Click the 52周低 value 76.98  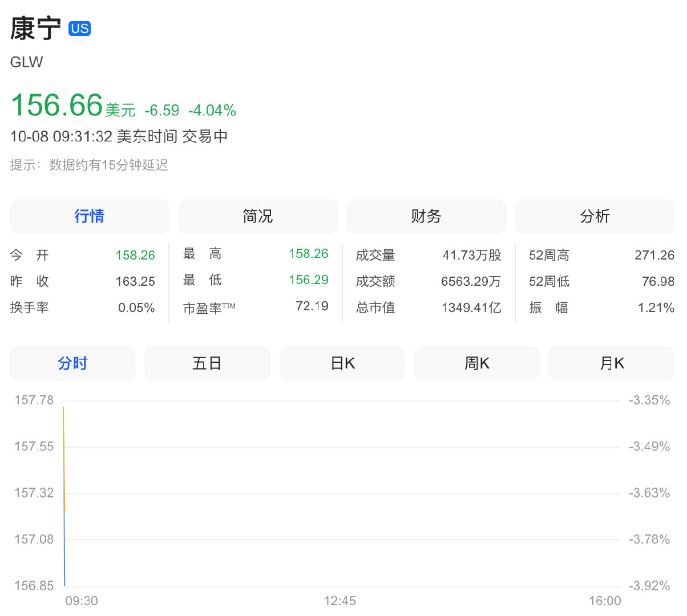[658, 281]
